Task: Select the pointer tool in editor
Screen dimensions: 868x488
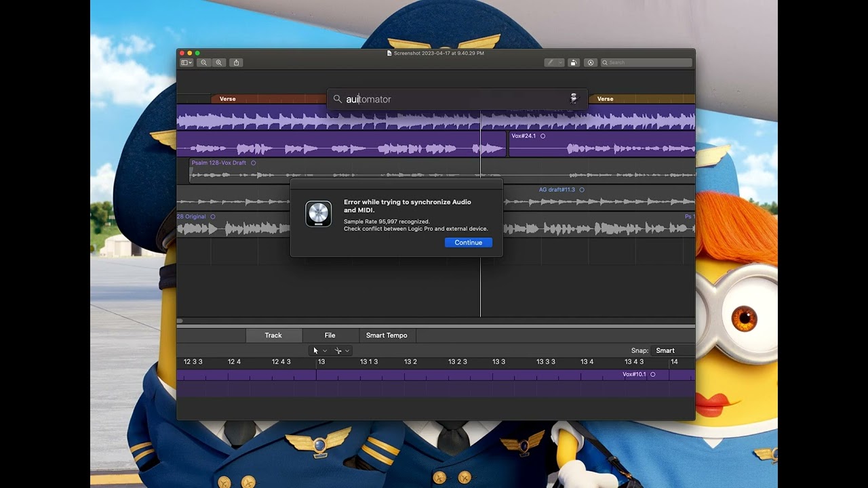Action: tap(315, 350)
